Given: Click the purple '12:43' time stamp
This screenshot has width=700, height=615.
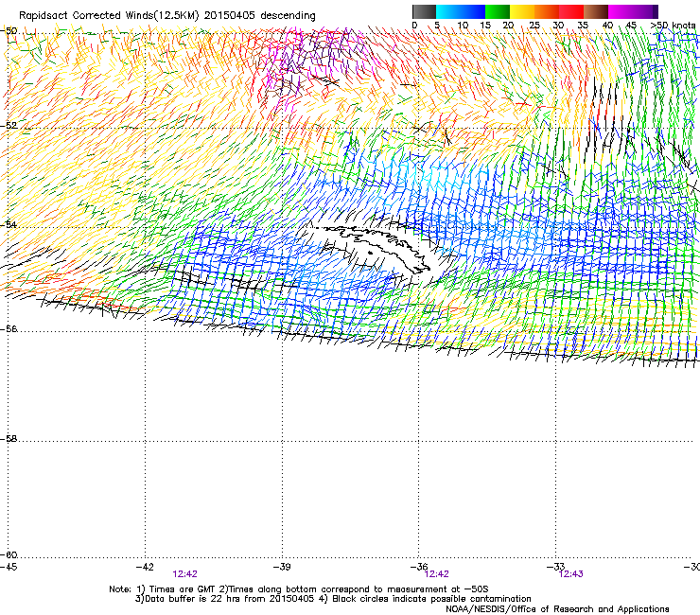Looking at the screenshot, I should pyautogui.click(x=571, y=574).
